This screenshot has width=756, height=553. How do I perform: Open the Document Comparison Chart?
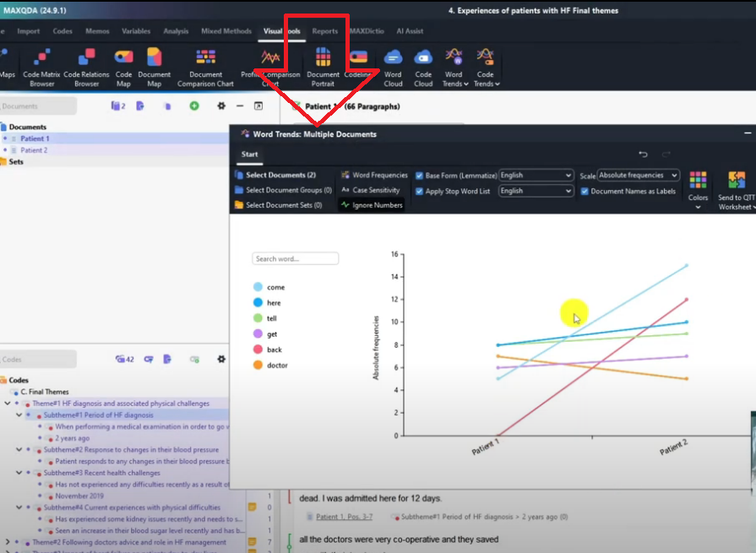pos(205,68)
